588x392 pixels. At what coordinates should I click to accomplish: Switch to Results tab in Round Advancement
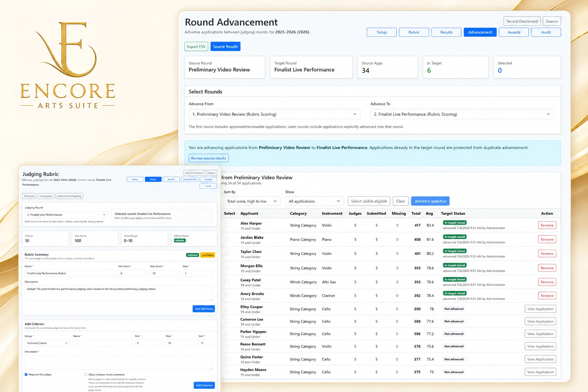pos(446,32)
